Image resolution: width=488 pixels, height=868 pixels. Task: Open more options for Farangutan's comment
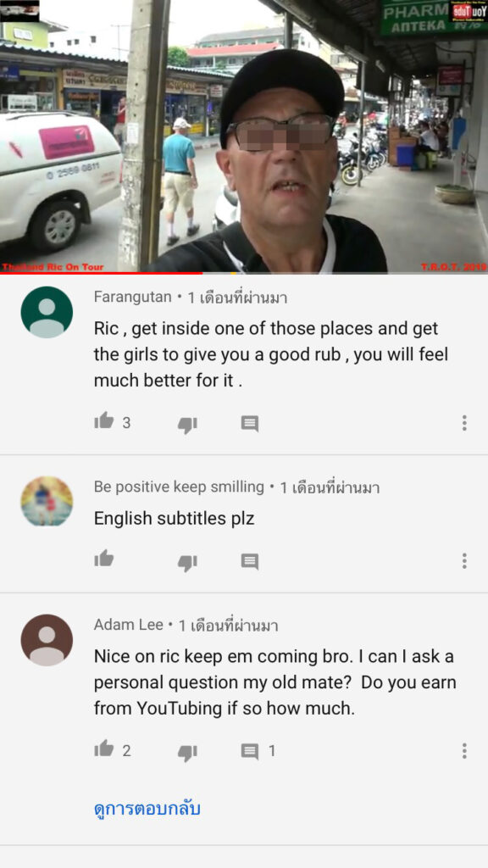(x=464, y=423)
